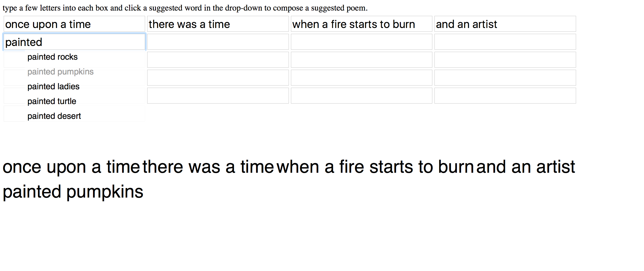This screenshot has height=271, width=644.
Task: Focus the 'and an artist' input
Action: [505, 24]
